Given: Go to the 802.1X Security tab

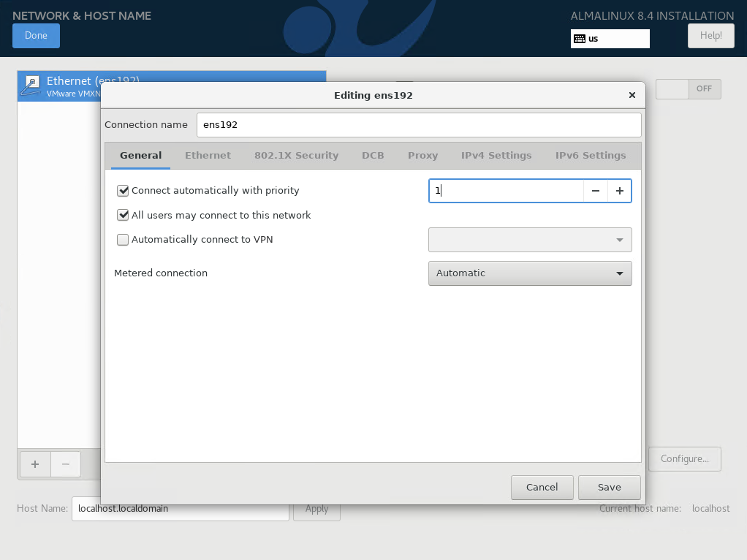Looking at the screenshot, I should pos(296,156).
